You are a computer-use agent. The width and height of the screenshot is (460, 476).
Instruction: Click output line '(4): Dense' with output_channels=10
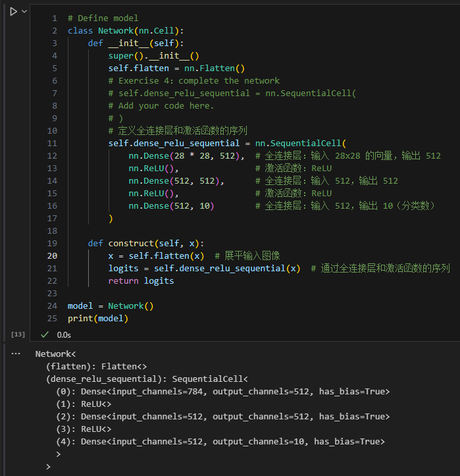pyautogui.click(x=220, y=441)
